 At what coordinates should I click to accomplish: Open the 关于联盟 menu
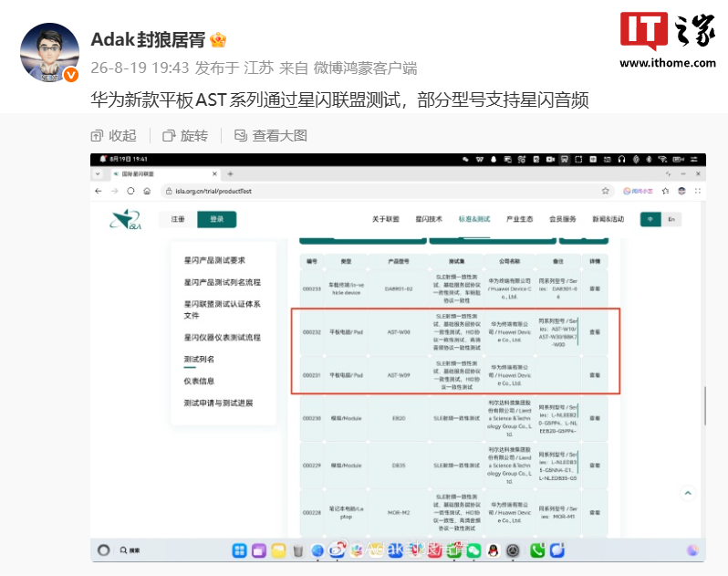(385, 219)
